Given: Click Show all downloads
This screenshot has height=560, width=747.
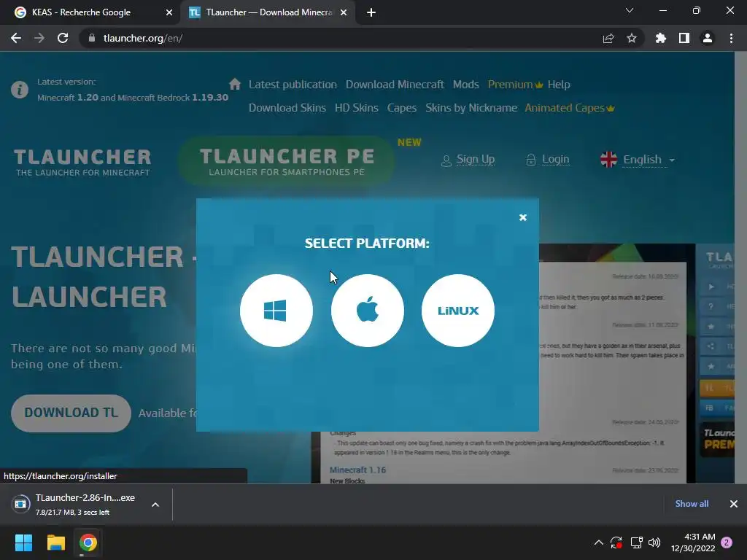Looking at the screenshot, I should pyautogui.click(x=692, y=504).
